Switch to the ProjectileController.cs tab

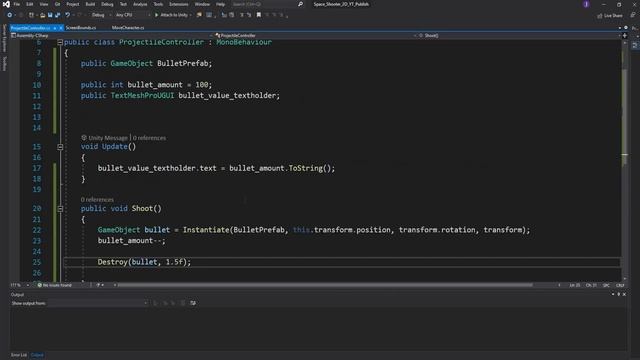[30, 28]
